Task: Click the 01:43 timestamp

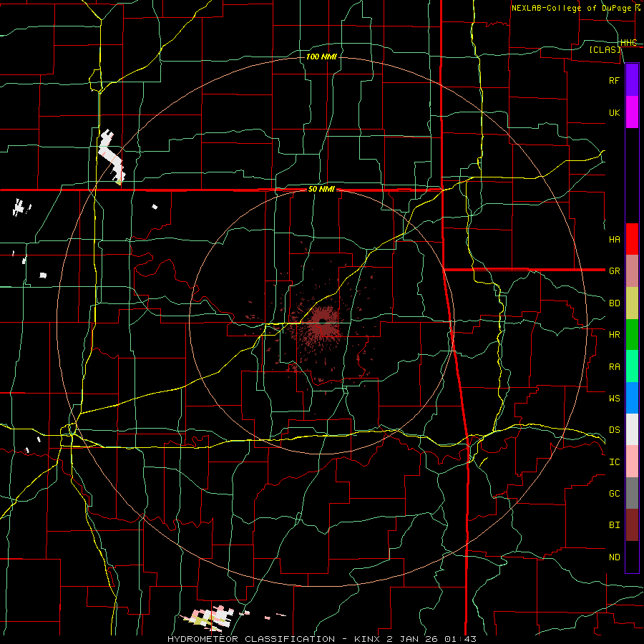Action: (x=461, y=639)
